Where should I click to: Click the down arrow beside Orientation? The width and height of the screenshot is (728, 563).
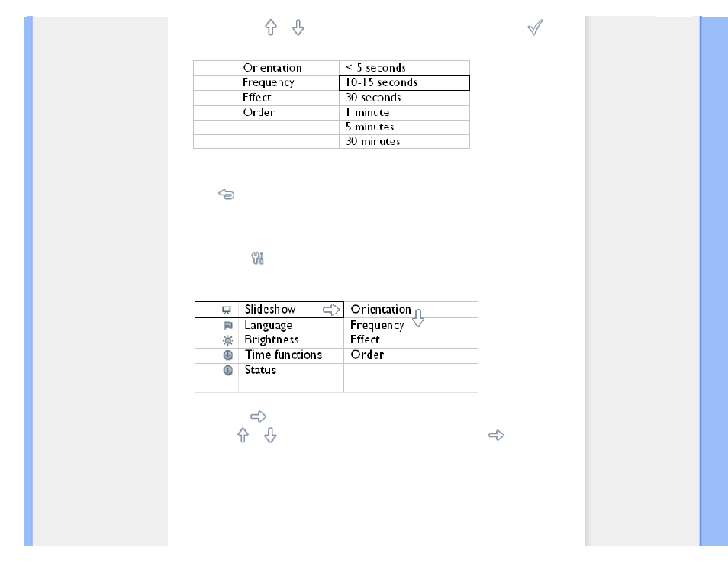pyautogui.click(x=418, y=318)
